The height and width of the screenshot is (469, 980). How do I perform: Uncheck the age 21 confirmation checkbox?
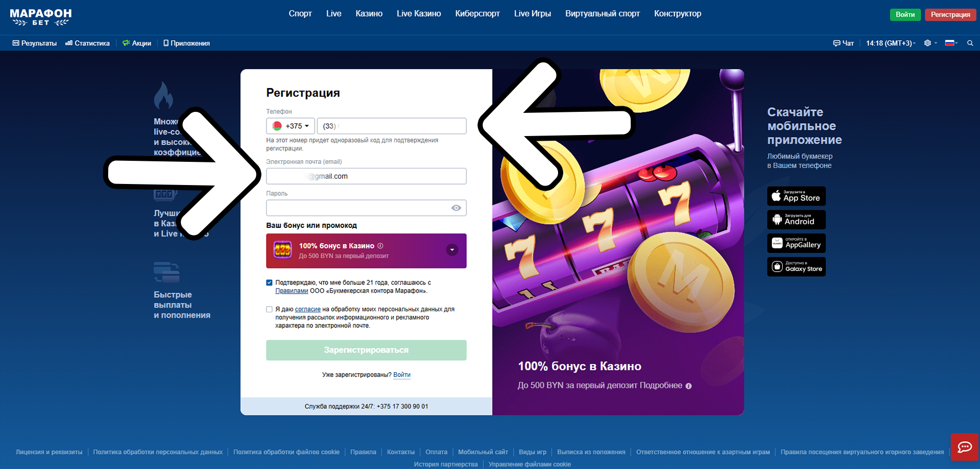point(269,282)
